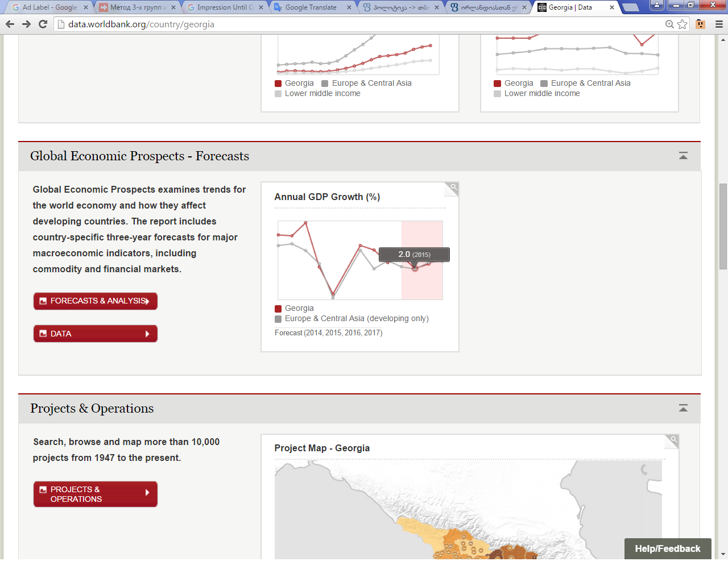The image size is (728, 582).
Task: Bookmark this page with the star icon
Action: coord(682,24)
